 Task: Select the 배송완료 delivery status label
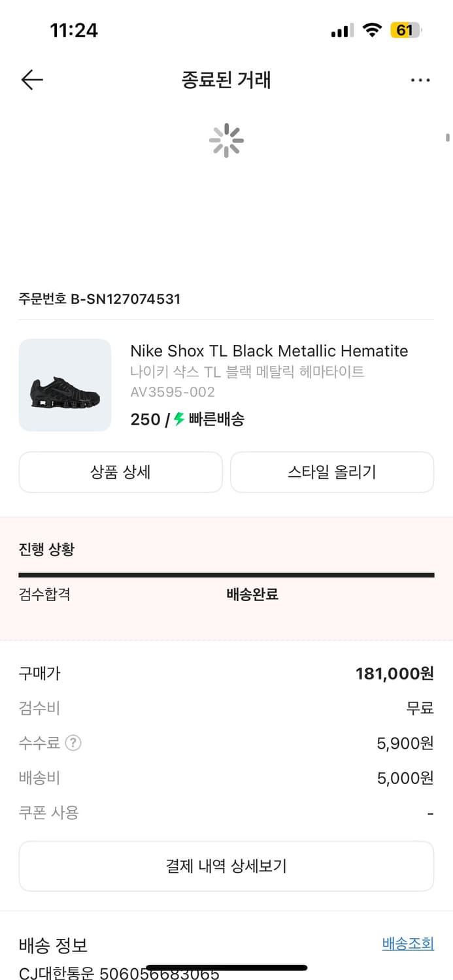point(253,595)
